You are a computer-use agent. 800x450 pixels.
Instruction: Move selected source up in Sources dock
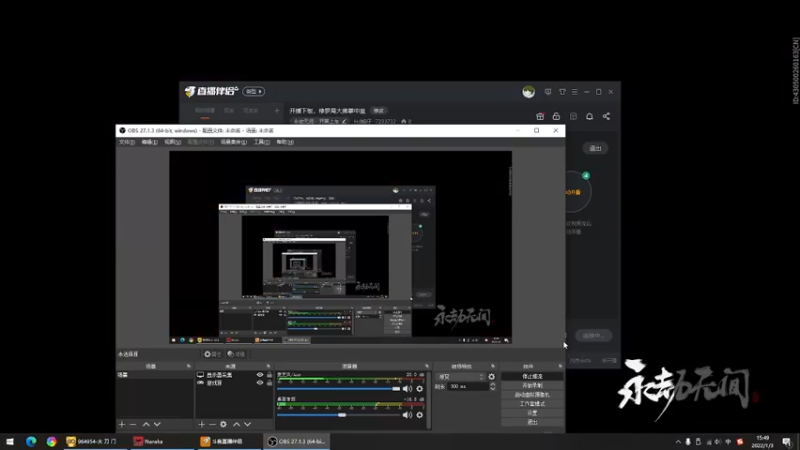[236, 424]
